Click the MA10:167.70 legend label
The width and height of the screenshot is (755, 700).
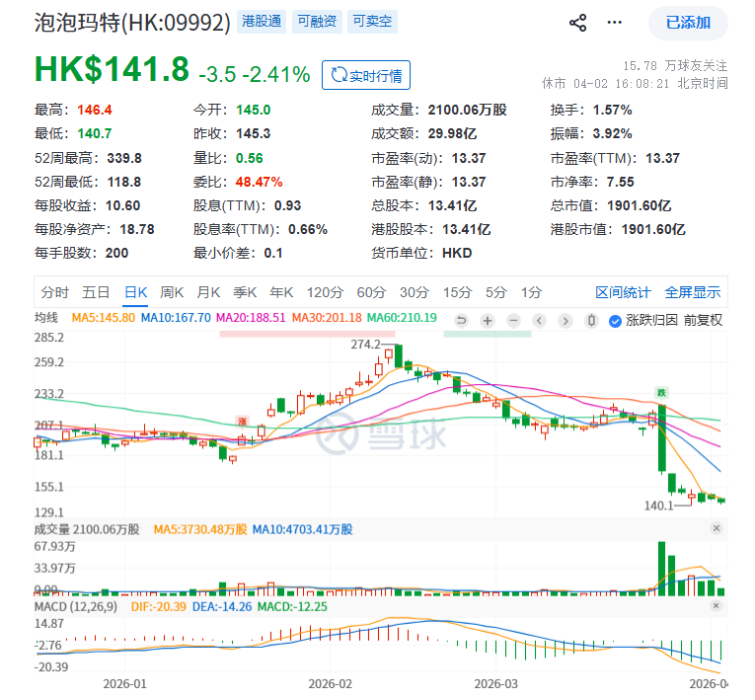176,318
